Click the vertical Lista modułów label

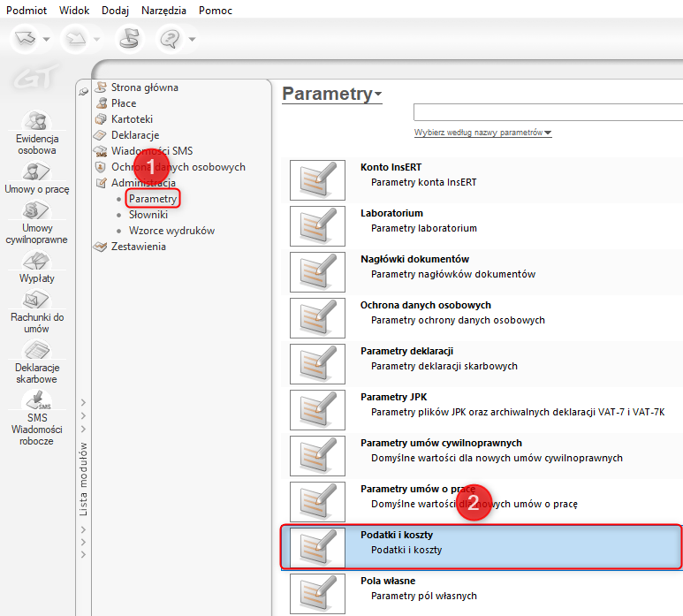[x=83, y=479]
